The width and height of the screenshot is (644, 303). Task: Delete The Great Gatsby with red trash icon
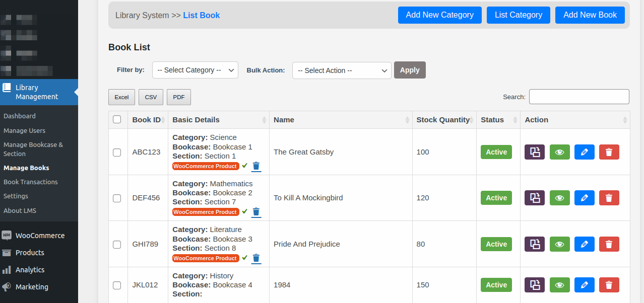pos(609,152)
